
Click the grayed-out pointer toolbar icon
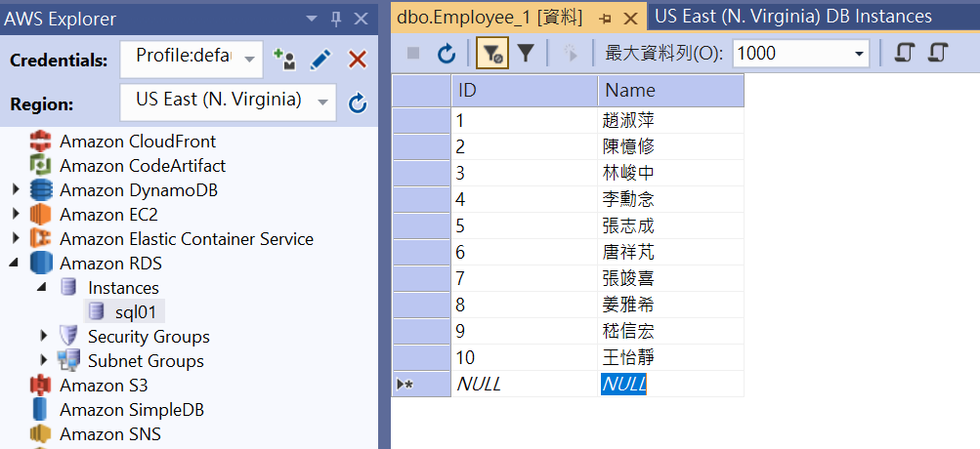(x=570, y=54)
